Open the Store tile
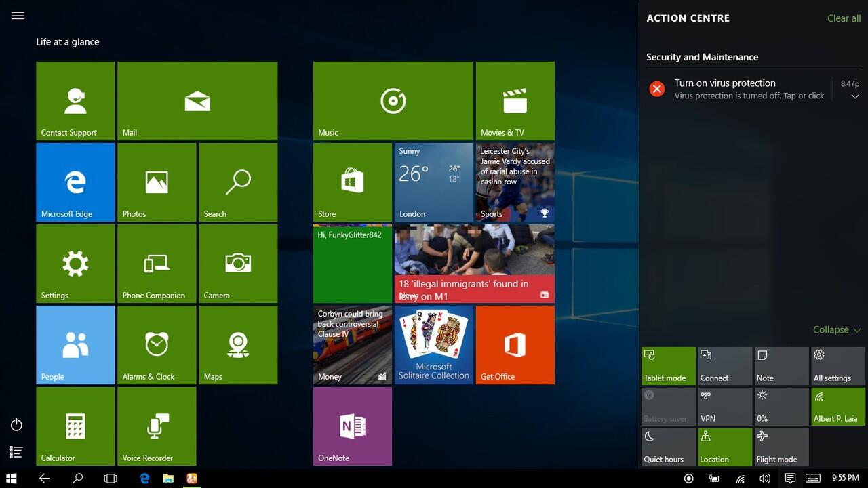The height and width of the screenshot is (488, 868). (353, 182)
